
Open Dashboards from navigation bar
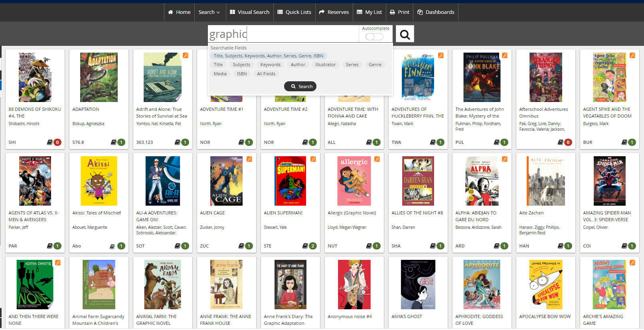[x=436, y=12]
